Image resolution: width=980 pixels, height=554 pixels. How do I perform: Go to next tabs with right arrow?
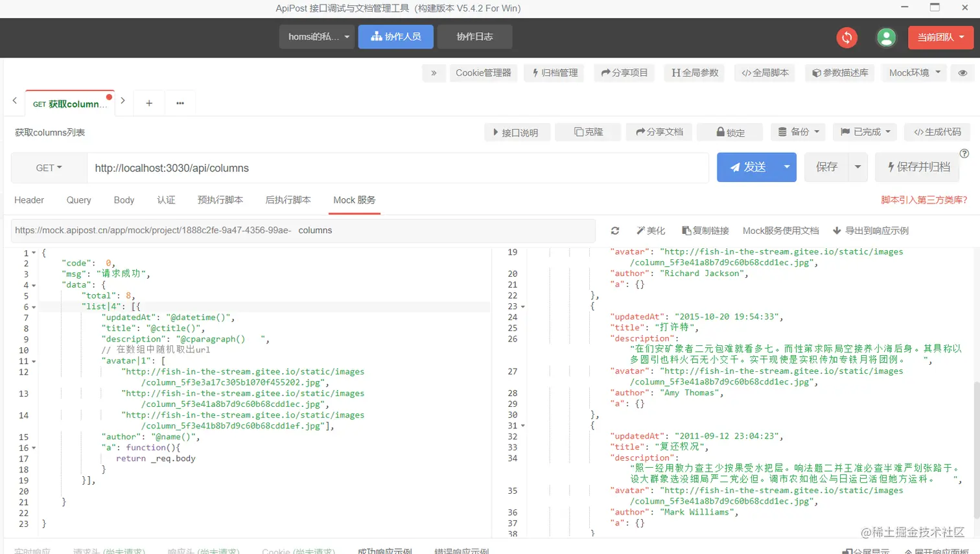click(x=122, y=101)
